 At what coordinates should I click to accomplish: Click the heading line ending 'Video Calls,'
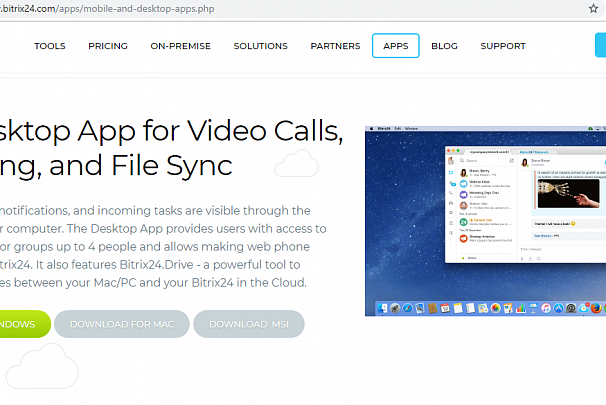(171, 131)
